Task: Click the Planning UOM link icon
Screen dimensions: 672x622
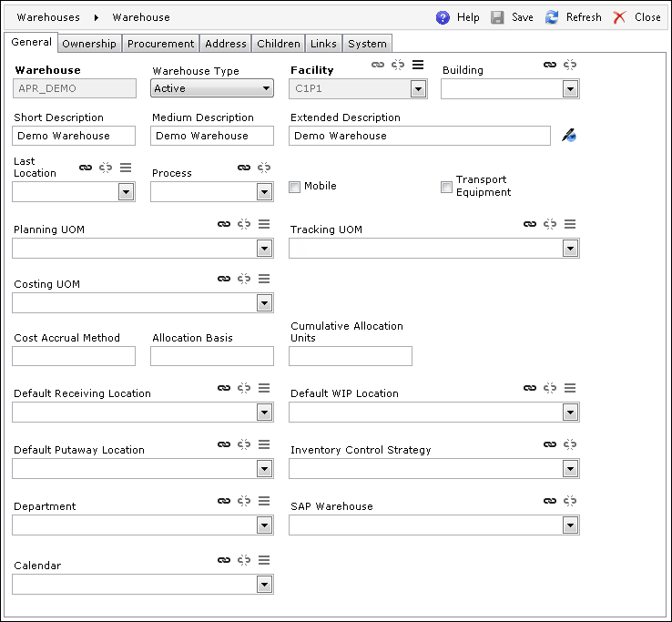Action: coord(224,224)
